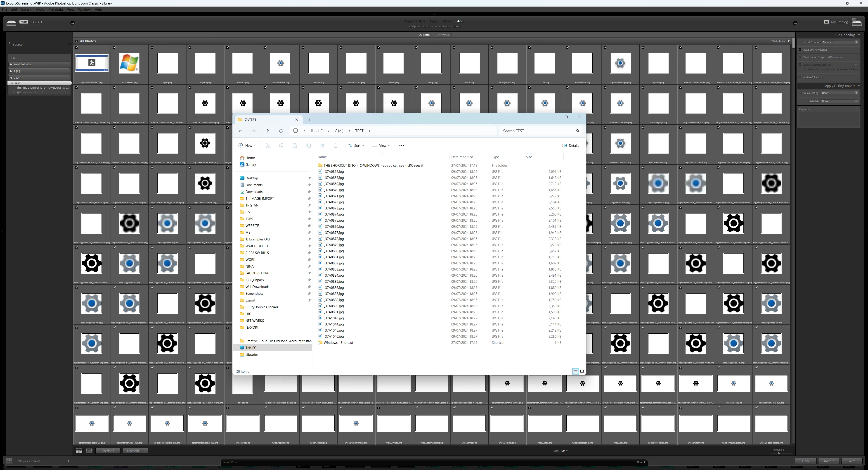
Task: Switch to the New Photos tab
Action: tap(442, 35)
